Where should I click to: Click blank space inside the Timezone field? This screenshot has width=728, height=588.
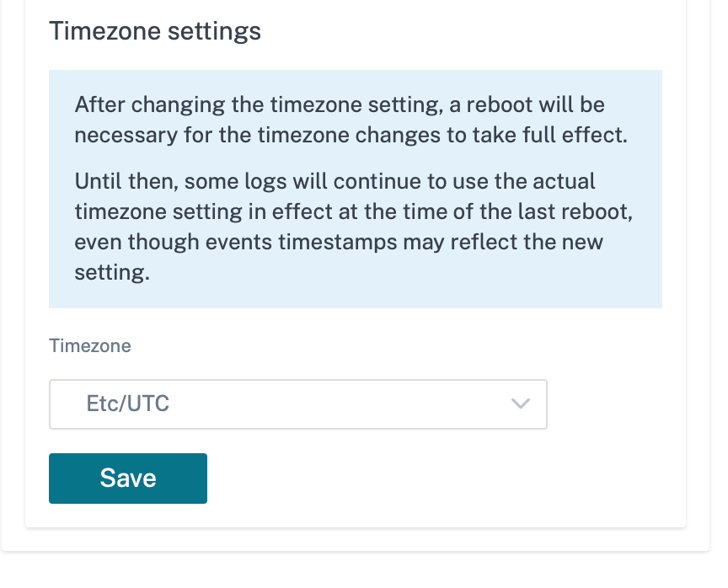click(339, 404)
